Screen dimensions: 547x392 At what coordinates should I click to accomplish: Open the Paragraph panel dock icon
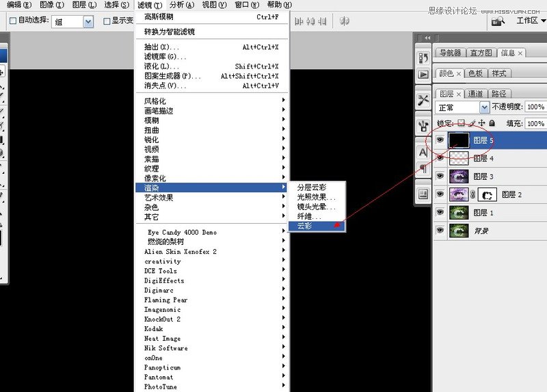pyautogui.click(x=423, y=169)
